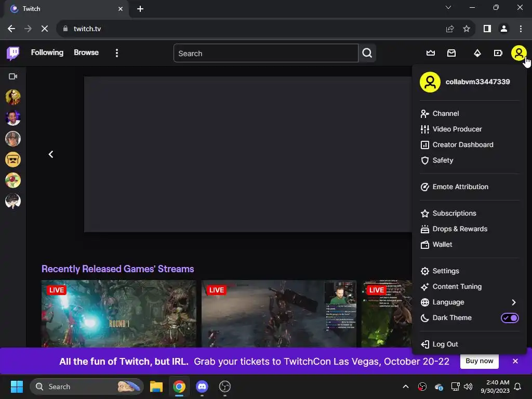Open the fifth followed channel avatar
Viewport: 532px width, 399px height.
[x=13, y=180]
